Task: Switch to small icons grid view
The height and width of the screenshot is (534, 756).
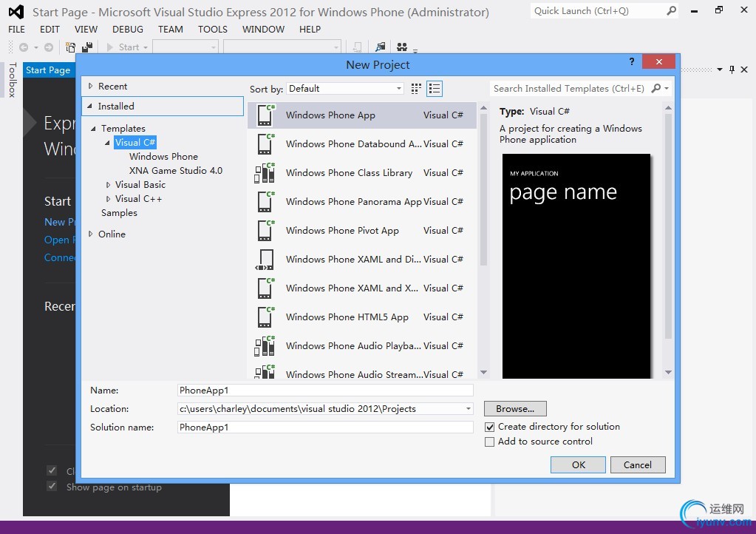Action: 416,89
